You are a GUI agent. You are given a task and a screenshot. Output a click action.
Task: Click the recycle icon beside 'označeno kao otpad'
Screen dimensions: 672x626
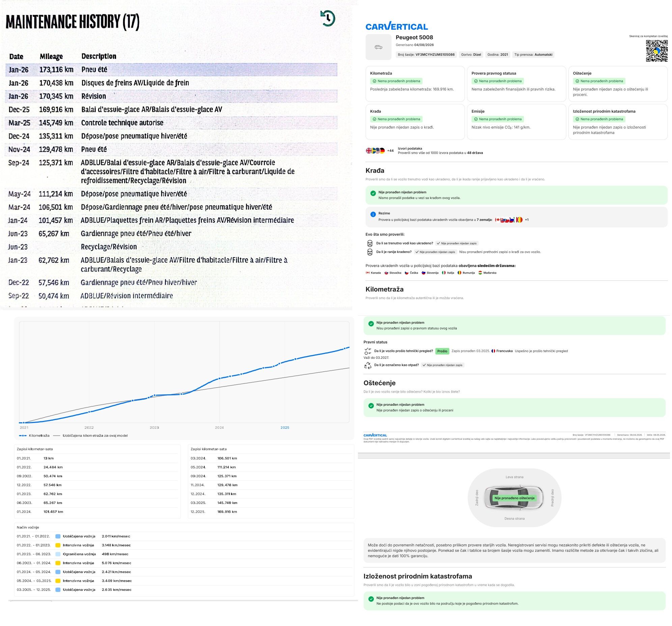pos(368,365)
